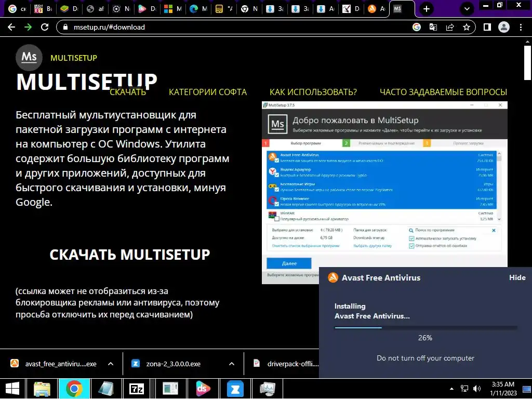Click the page vertical scrollbar thumb
Screen dimensions: 532x399
coord(527,62)
